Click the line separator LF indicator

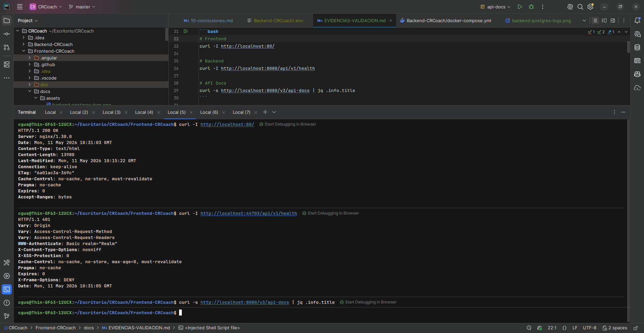pyautogui.click(x=575, y=328)
